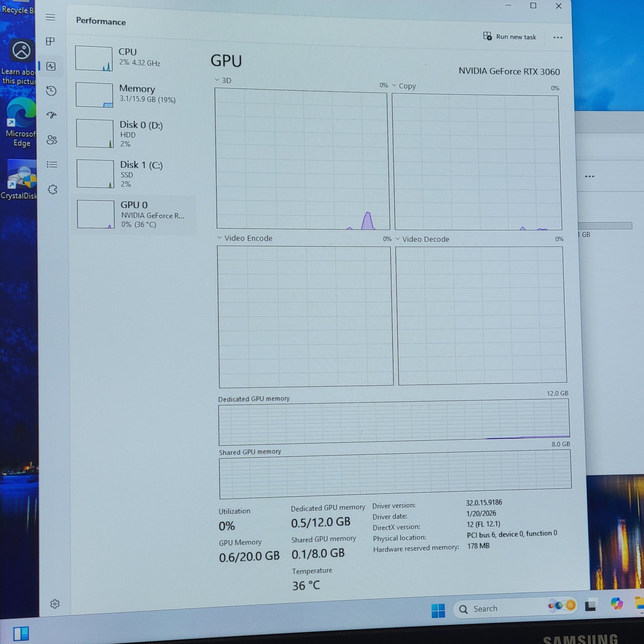Click the 0.1/8.0 GB shared memory value
This screenshot has width=644, height=644.
point(318,554)
